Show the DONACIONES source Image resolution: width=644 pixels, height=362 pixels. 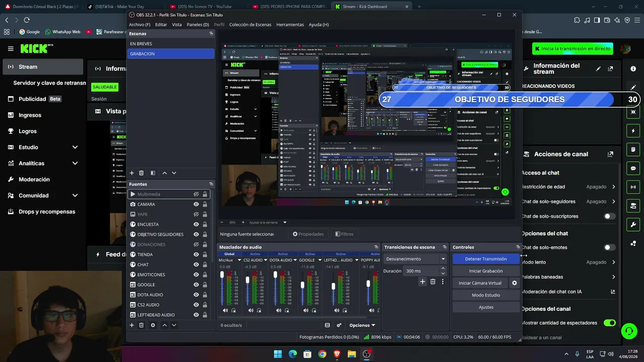point(196,244)
